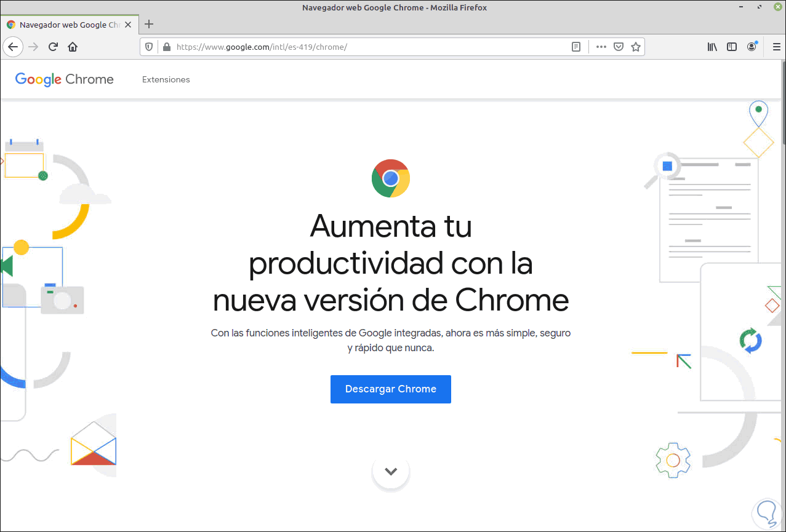Save page to Pocket

619,47
